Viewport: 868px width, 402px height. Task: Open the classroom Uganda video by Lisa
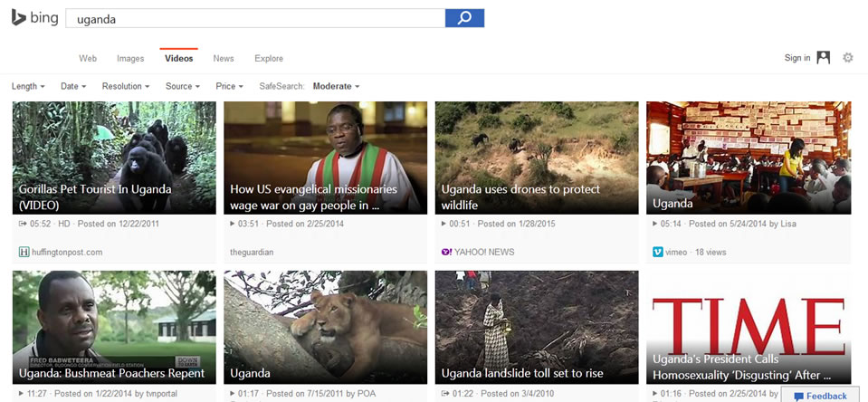749,158
